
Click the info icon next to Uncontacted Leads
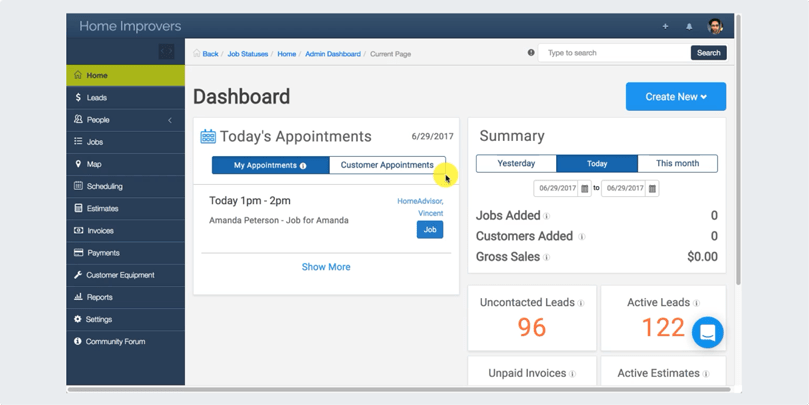tap(581, 303)
